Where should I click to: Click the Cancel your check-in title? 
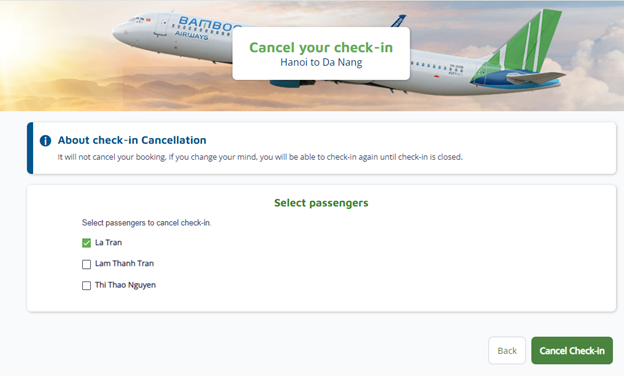pos(321,47)
